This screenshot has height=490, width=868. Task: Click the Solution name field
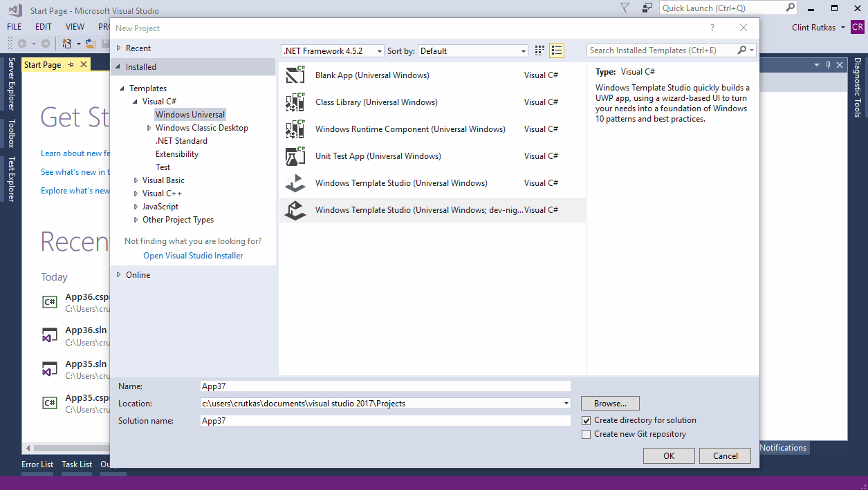point(385,420)
